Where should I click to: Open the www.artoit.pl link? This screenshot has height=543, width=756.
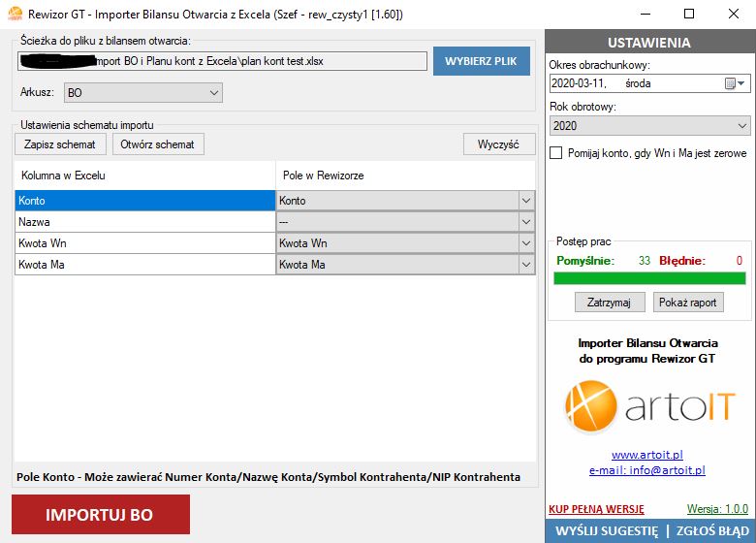click(x=647, y=455)
